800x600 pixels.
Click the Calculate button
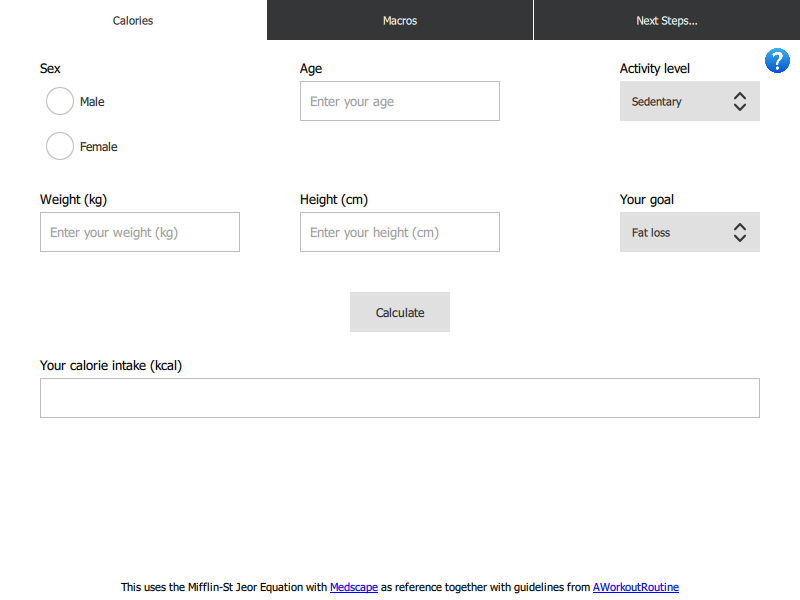point(400,312)
